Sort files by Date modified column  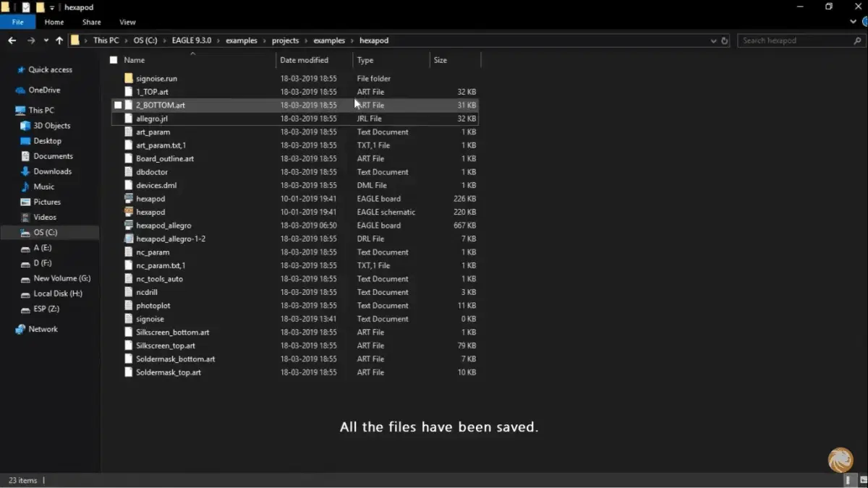tap(304, 60)
